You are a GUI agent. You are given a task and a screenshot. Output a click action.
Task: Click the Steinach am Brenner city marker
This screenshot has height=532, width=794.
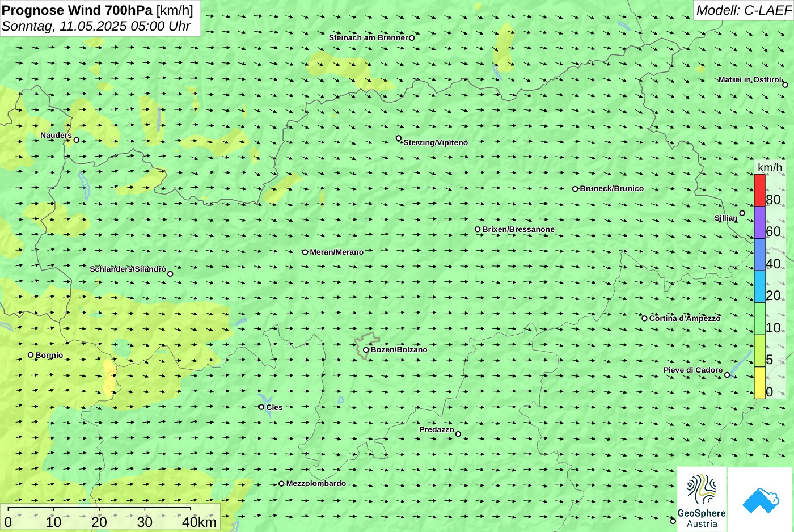(x=412, y=38)
